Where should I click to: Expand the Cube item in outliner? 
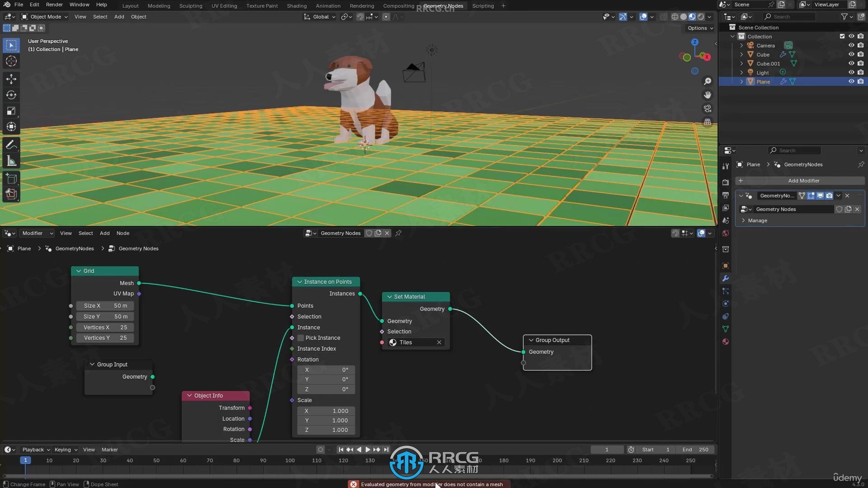(x=741, y=54)
